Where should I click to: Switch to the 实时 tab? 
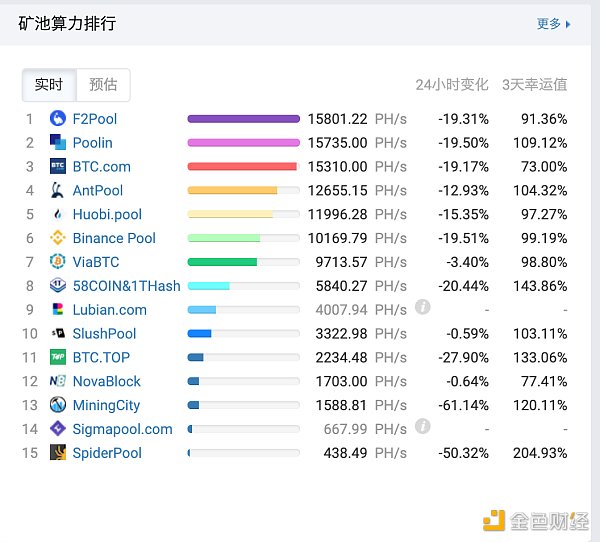pyautogui.click(x=48, y=85)
